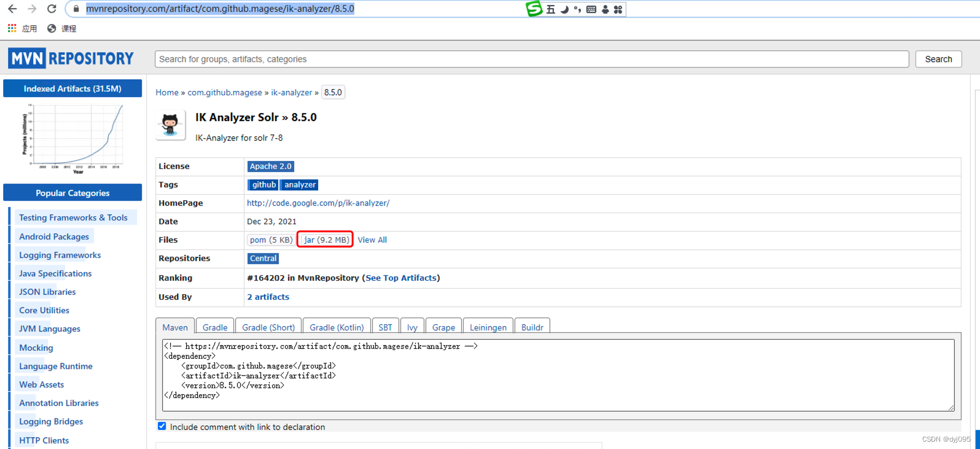Open Language Runtime category

click(56, 366)
